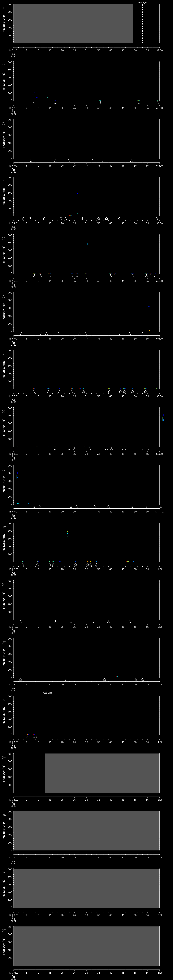Select panel number label (1)

pyautogui.click(x=3, y=8)
